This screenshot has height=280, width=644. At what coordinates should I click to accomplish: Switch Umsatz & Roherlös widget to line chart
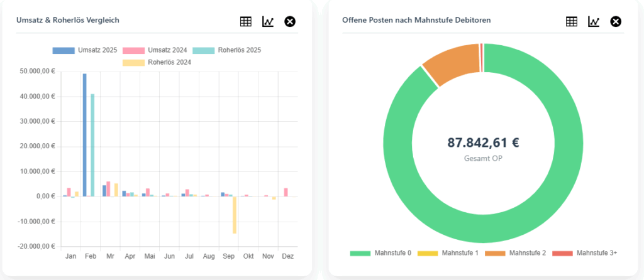268,22
